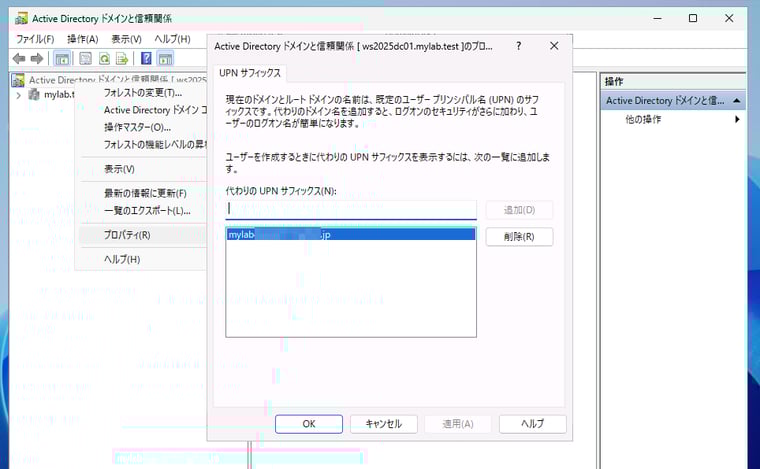Click the OK button
Image resolution: width=760 pixels, height=469 pixels.
tap(309, 424)
